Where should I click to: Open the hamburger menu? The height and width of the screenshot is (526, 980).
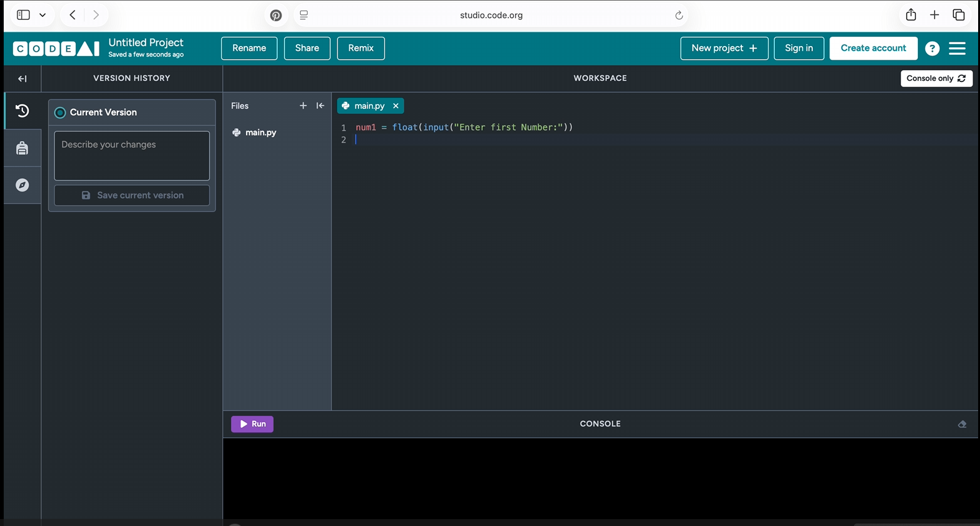pyautogui.click(x=957, y=48)
